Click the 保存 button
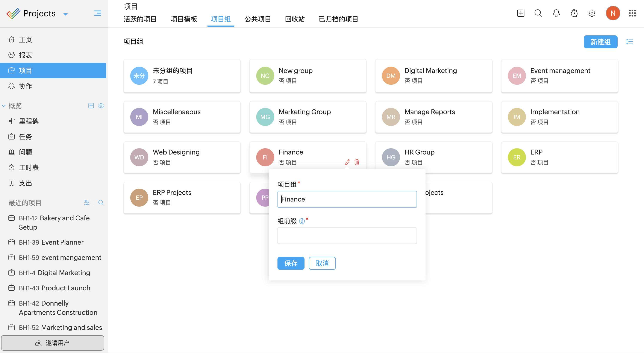The width and height of the screenshot is (644, 353). [x=291, y=263]
